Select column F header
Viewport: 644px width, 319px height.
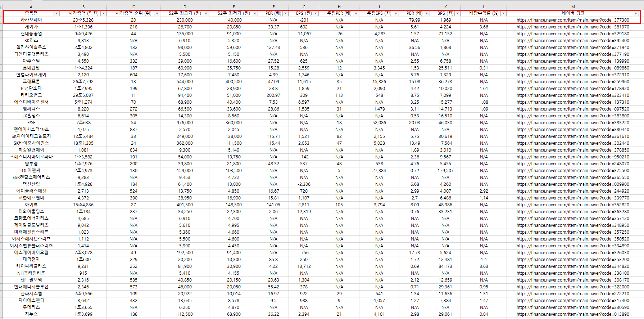coord(273,7)
